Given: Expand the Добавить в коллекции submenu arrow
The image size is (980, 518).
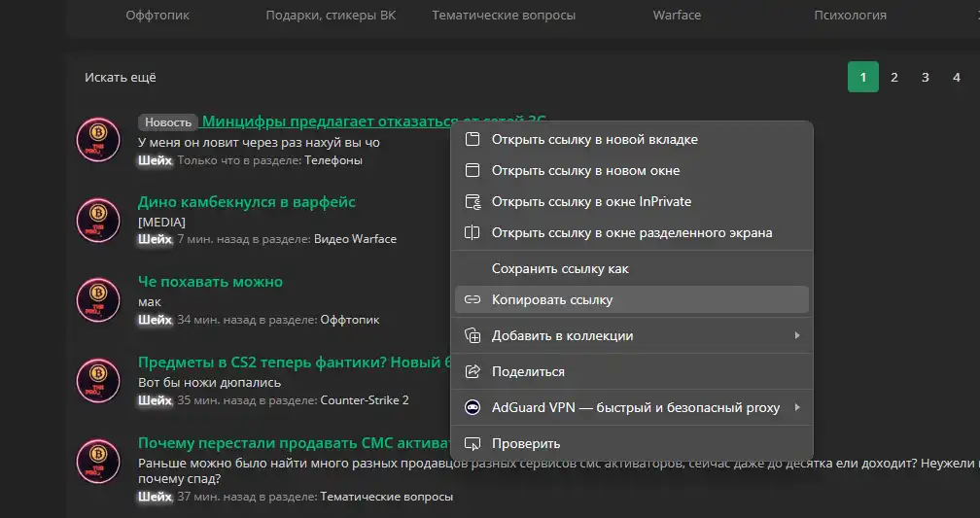Looking at the screenshot, I should pos(797,335).
